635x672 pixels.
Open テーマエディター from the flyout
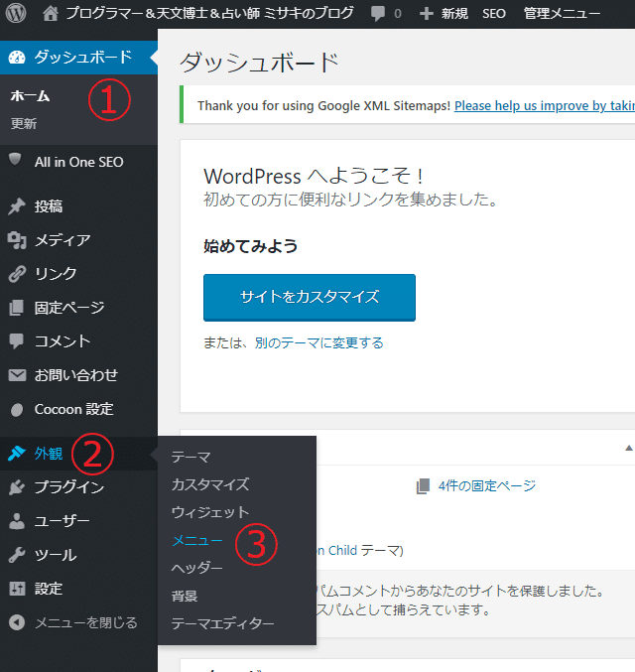pyautogui.click(x=222, y=623)
